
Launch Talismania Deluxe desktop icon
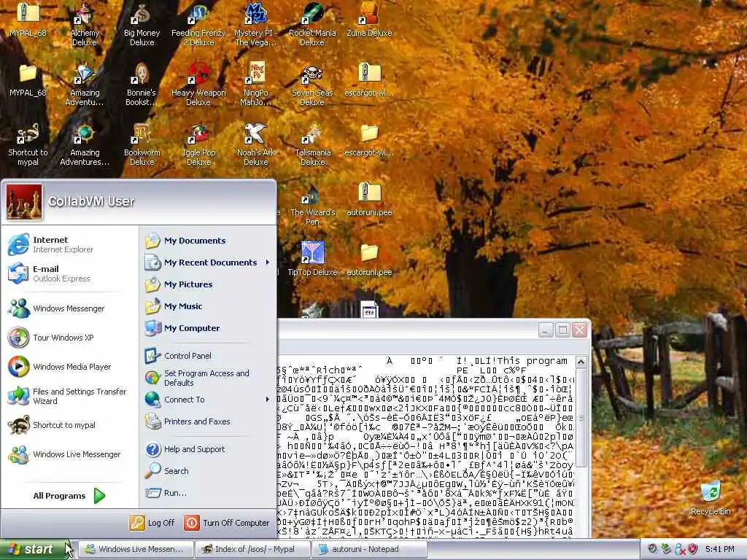click(312, 144)
